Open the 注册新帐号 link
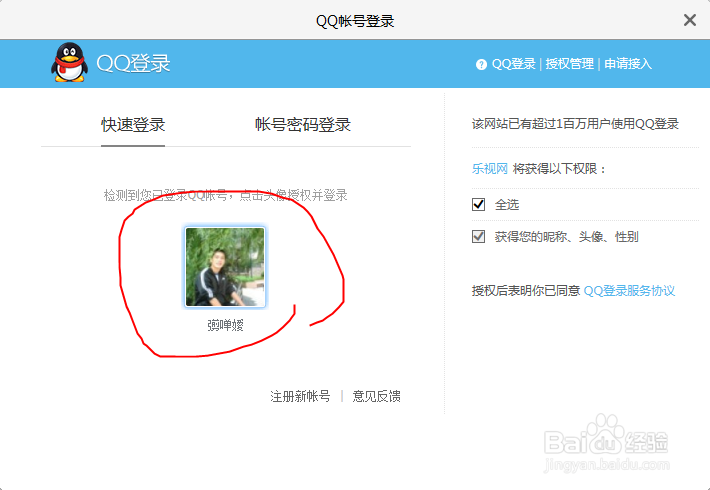Image resolution: width=710 pixels, height=490 pixels. 300,396
